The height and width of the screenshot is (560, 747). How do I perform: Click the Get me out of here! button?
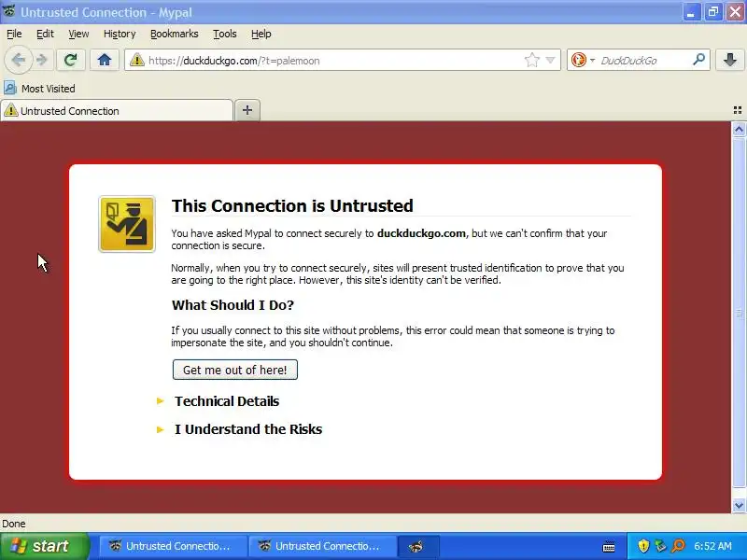pos(235,370)
